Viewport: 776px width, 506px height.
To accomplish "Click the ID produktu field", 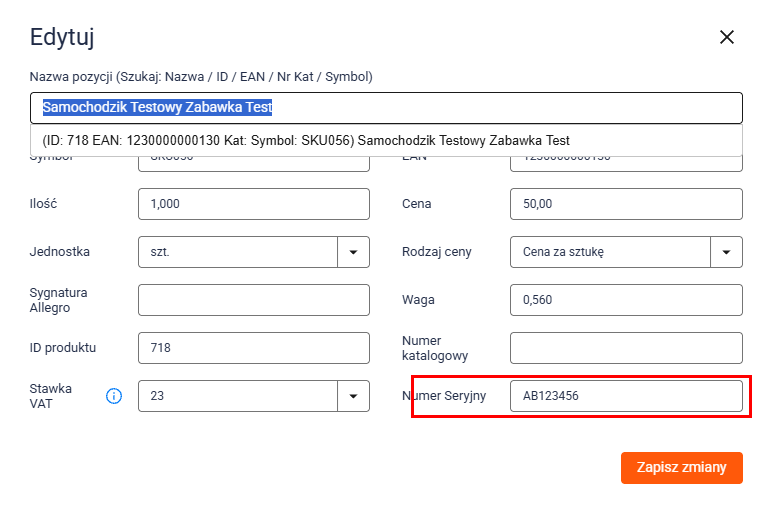I will point(254,348).
